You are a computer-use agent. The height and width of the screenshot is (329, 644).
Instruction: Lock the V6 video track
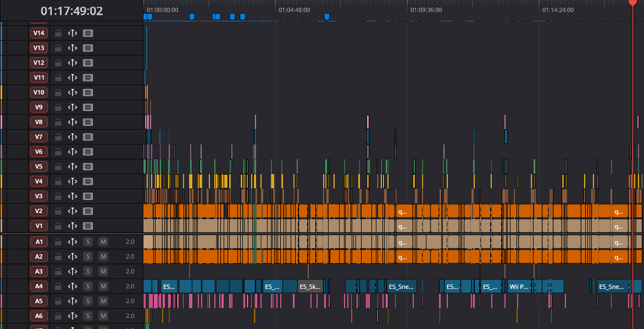coord(58,152)
